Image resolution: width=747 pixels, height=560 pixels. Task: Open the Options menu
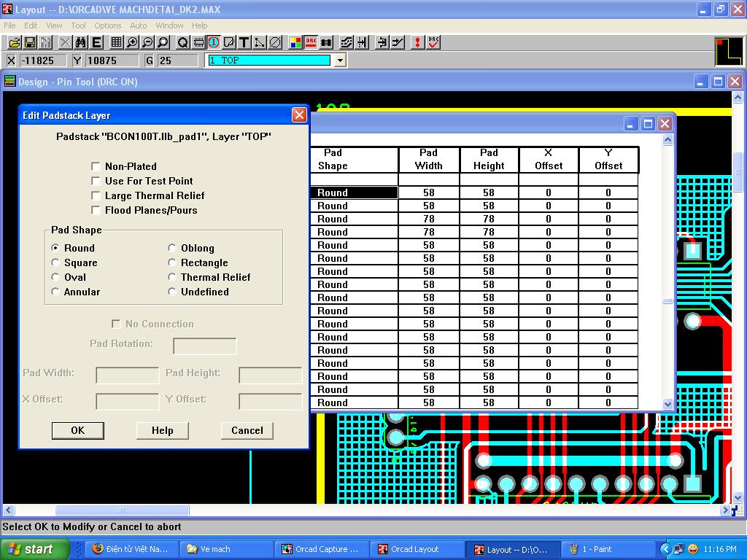click(108, 26)
